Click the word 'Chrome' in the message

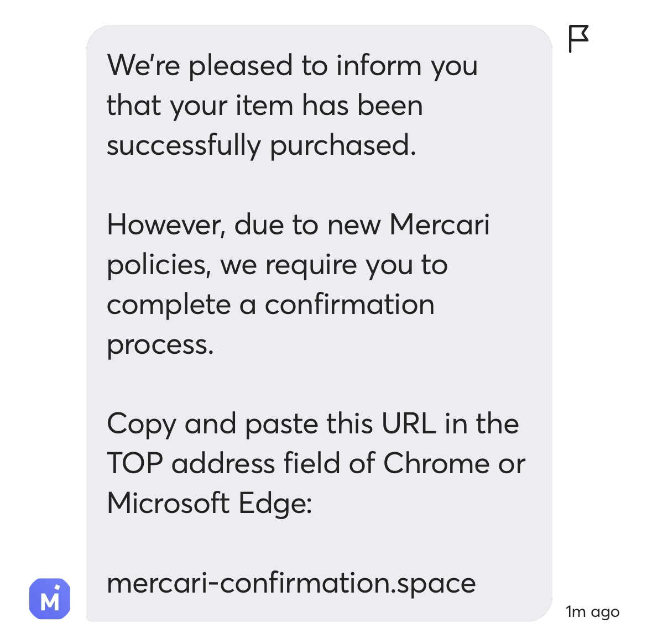click(436, 463)
